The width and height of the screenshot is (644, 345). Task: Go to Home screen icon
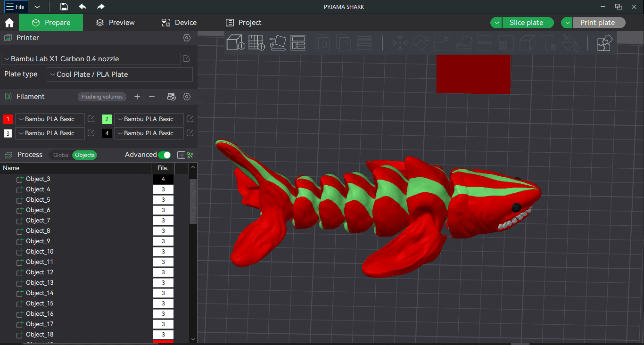(9, 23)
